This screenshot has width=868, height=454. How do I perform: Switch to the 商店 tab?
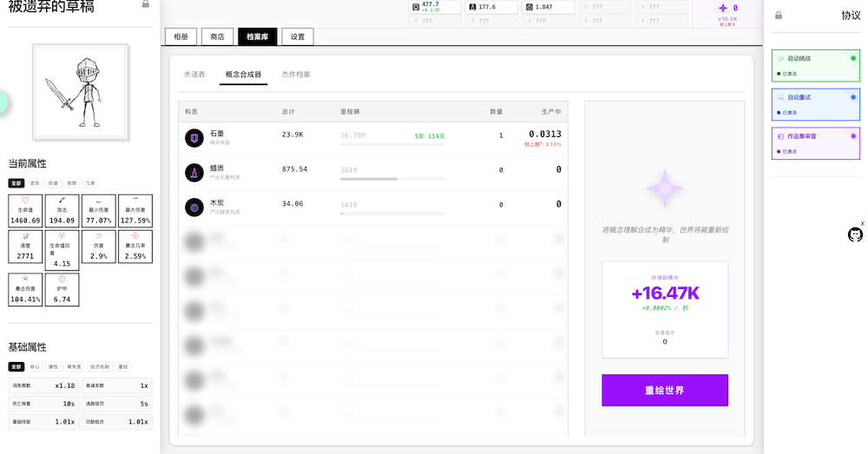pyautogui.click(x=217, y=36)
